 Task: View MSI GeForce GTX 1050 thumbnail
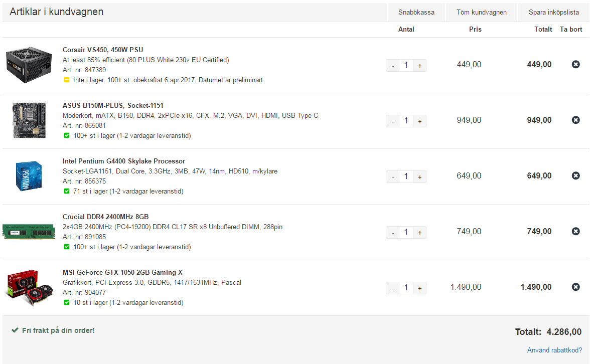[x=30, y=288]
